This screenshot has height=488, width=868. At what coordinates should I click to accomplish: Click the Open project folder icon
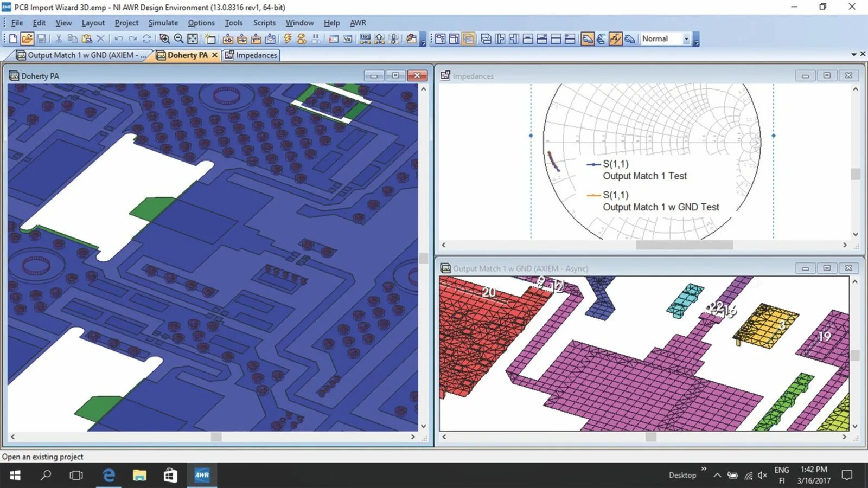27,38
